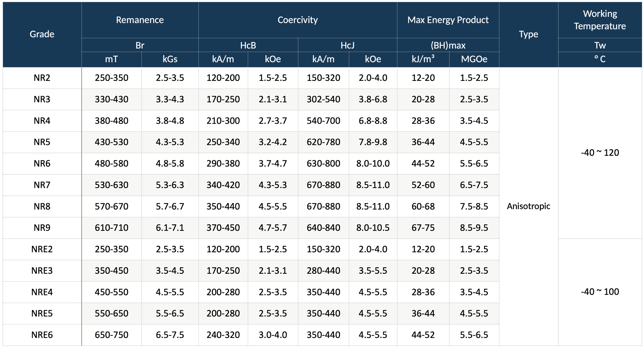The image size is (644, 349).
Task: Select 6.5-7.5 kGs value in NRE6 row
Action: pos(170,335)
